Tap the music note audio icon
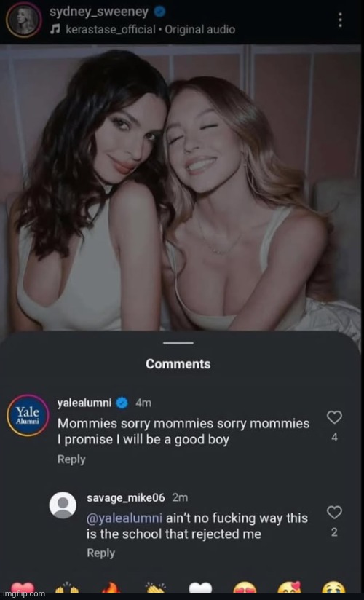This screenshot has height=600, width=364. tap(55, 30)
